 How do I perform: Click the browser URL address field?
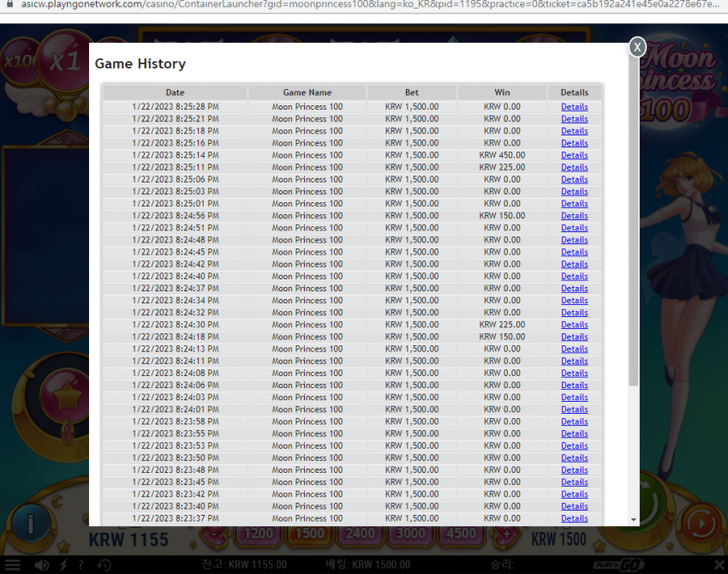click(x=370, y=3)
